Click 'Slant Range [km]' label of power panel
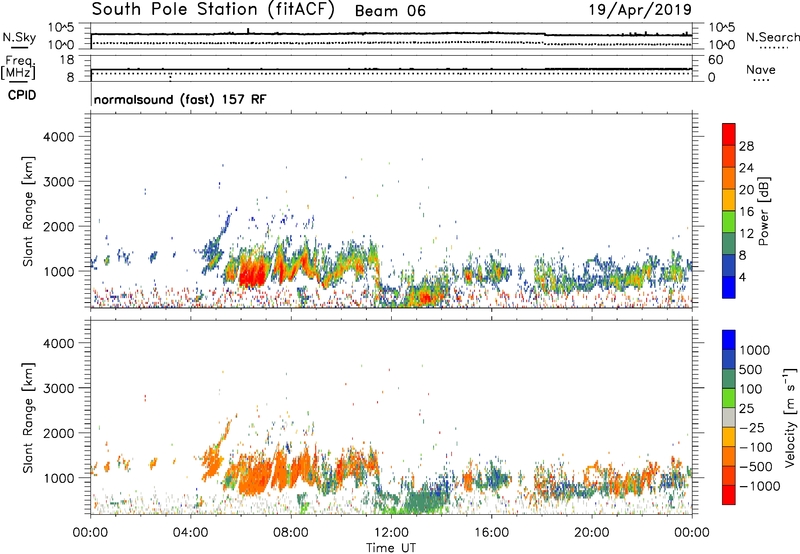This screenshot has width=800, height=554. point(29,211)
